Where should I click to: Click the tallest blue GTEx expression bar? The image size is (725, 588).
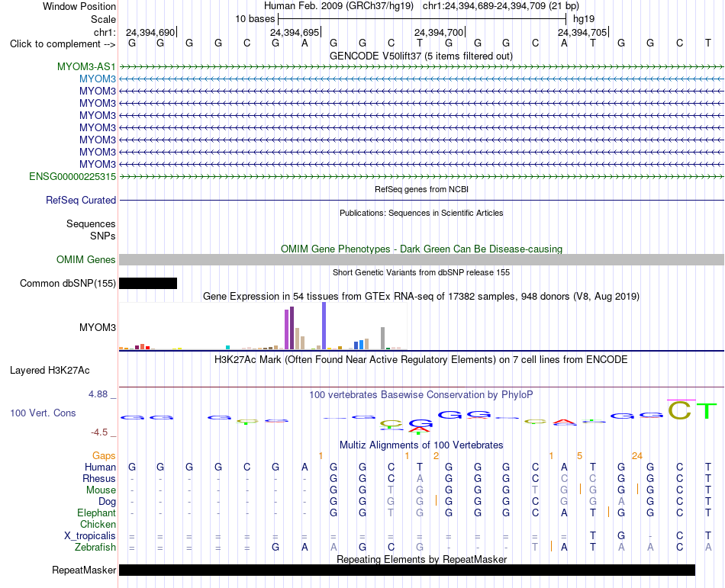[324, 326]
